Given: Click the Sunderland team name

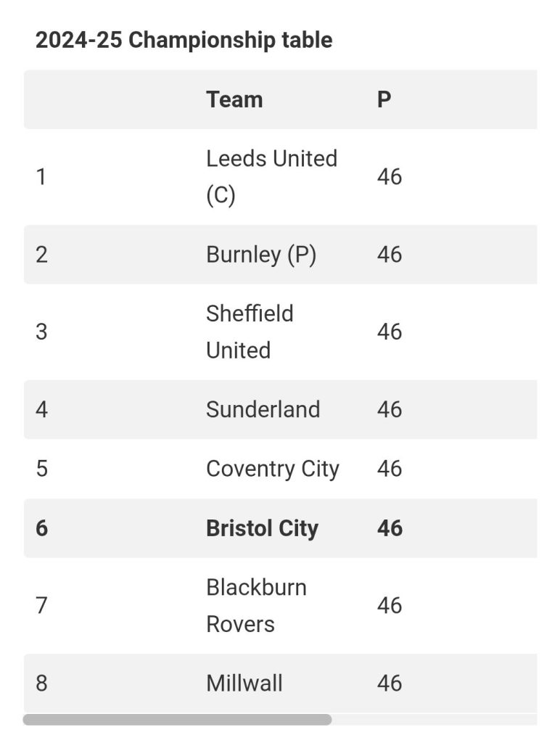Looking at the screenshot, I should click(x=263, y=409).
